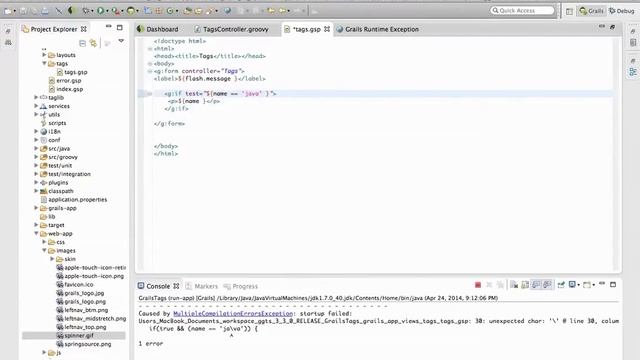Screen dimensions: 640x360
Task: Select the Console tab
Action: coord(158,286)
